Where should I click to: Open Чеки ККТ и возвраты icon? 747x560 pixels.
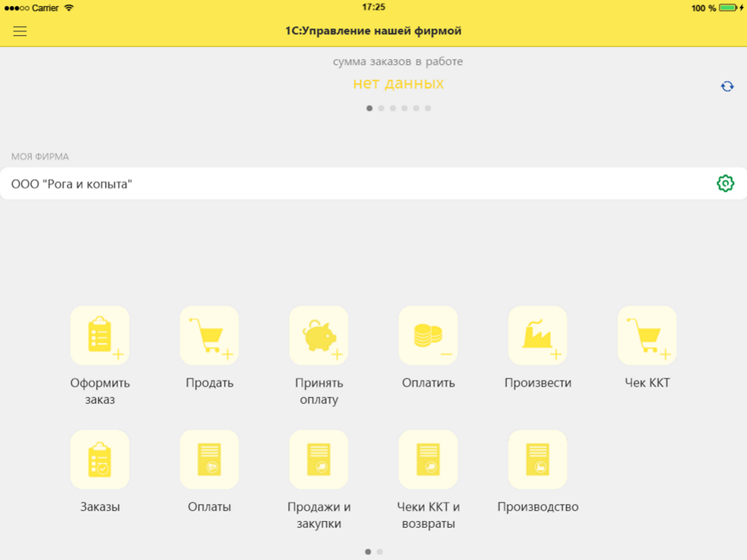pos(428,459)
